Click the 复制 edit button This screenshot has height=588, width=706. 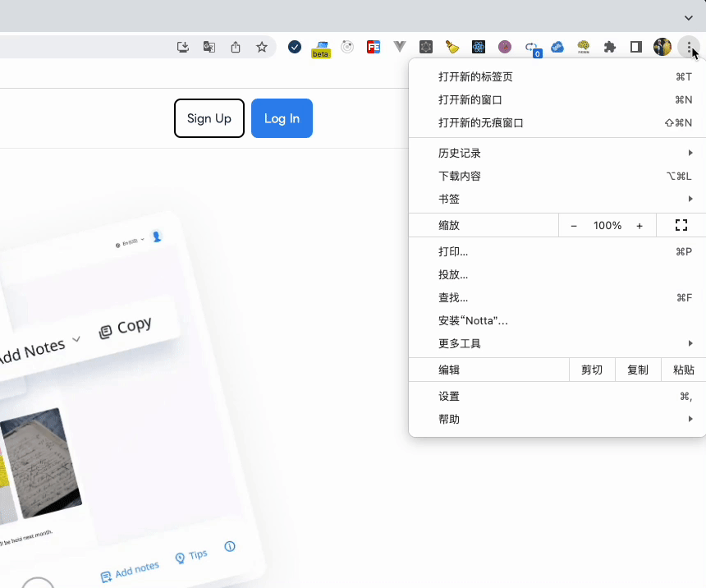pos(638,370)
